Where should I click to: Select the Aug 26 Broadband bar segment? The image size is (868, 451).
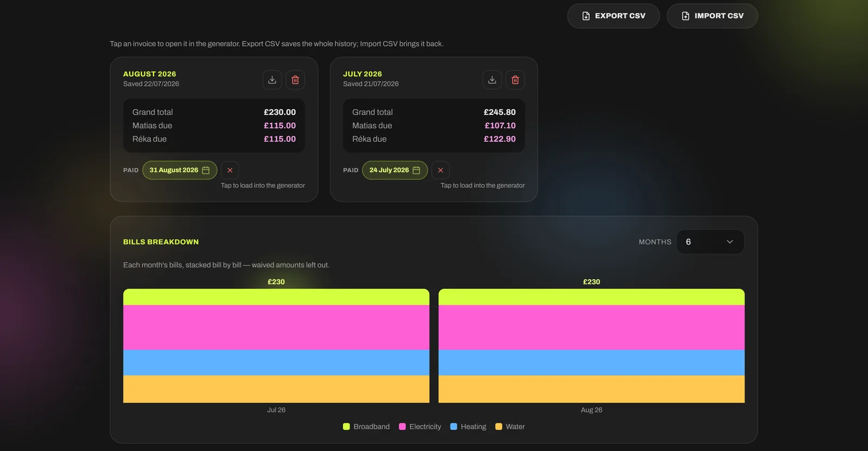point(591,297)
